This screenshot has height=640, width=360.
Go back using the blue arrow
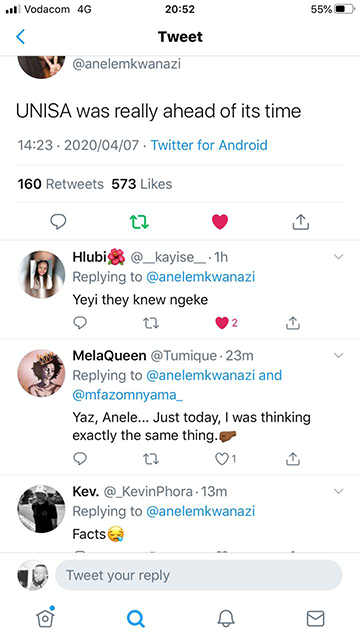[20, 37]
